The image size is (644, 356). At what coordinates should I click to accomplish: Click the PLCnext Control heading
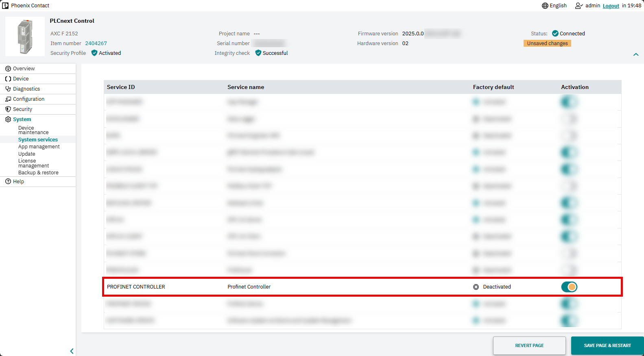coord(72,21)
